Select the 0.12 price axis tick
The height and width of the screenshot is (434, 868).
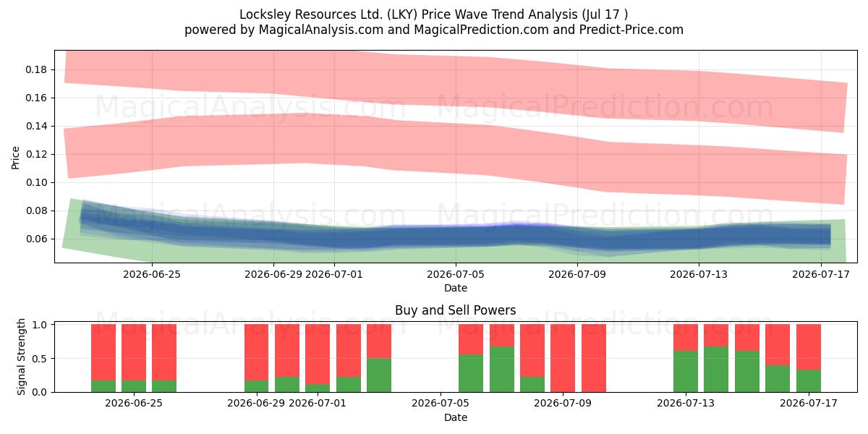coord(37,154)
